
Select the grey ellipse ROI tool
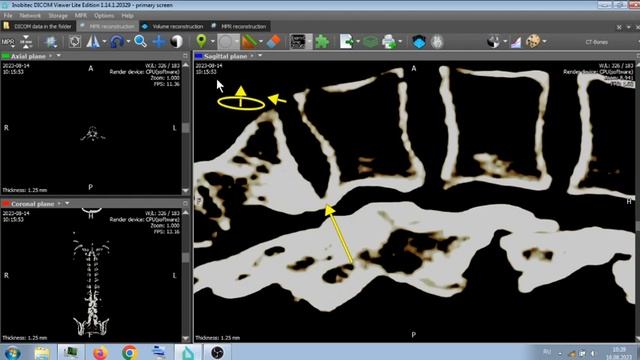click(x=225, y=42)
